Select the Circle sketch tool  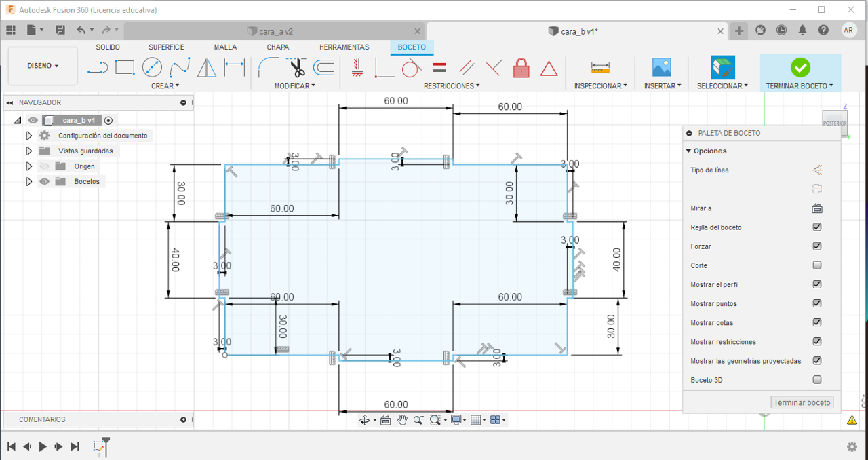152,67
